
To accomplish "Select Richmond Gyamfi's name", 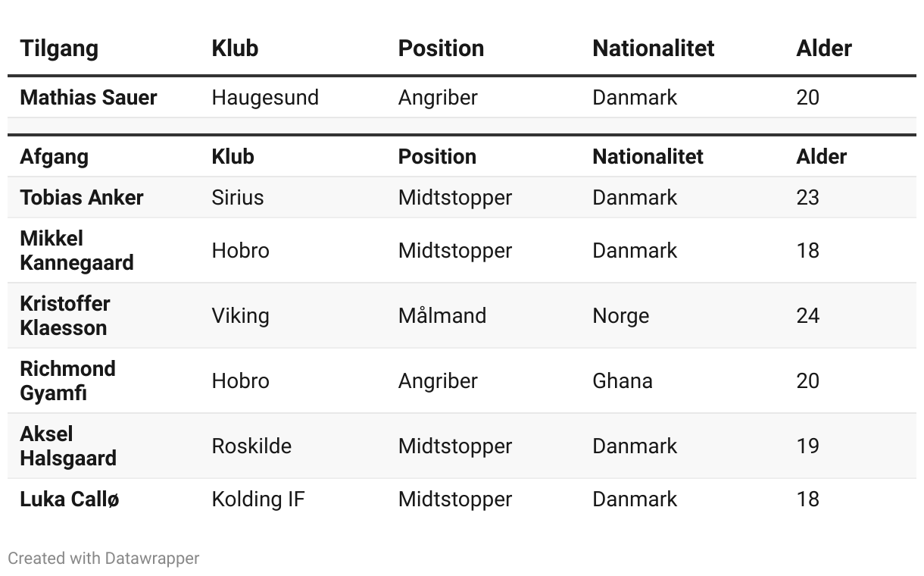I will tap(67, 380).
